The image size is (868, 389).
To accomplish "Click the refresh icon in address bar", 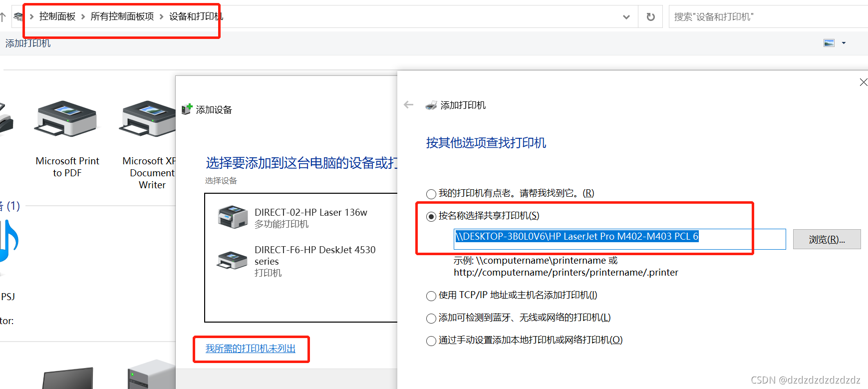I will 650,17.
